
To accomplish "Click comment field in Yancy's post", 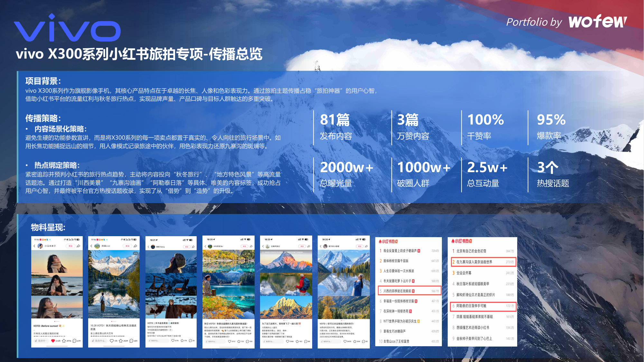I will [158, 340].
